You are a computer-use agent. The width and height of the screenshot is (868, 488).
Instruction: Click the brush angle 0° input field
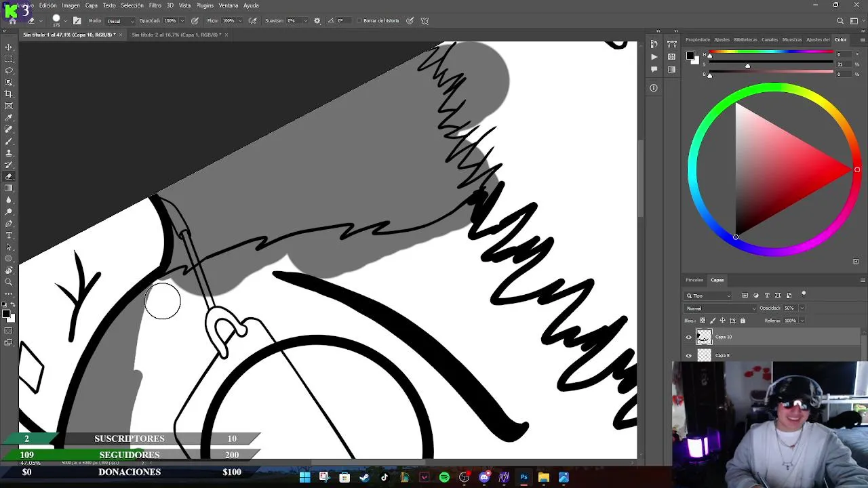(344, 20)
